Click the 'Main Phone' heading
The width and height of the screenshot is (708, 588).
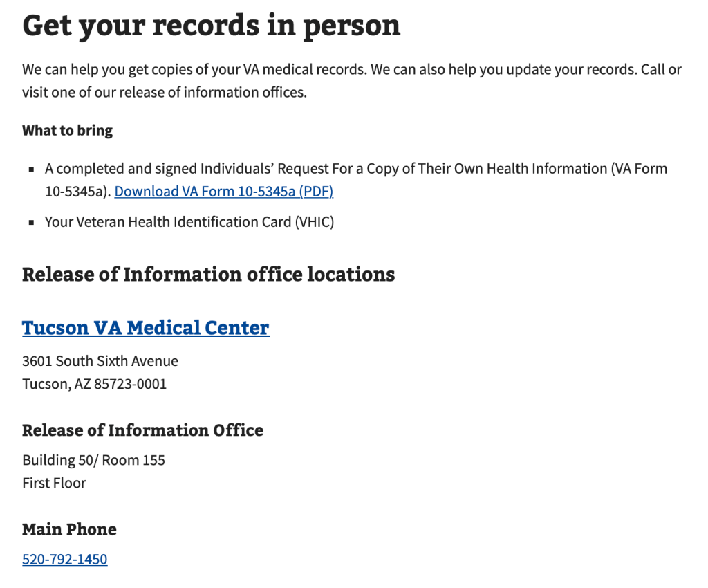coord(69,529)
